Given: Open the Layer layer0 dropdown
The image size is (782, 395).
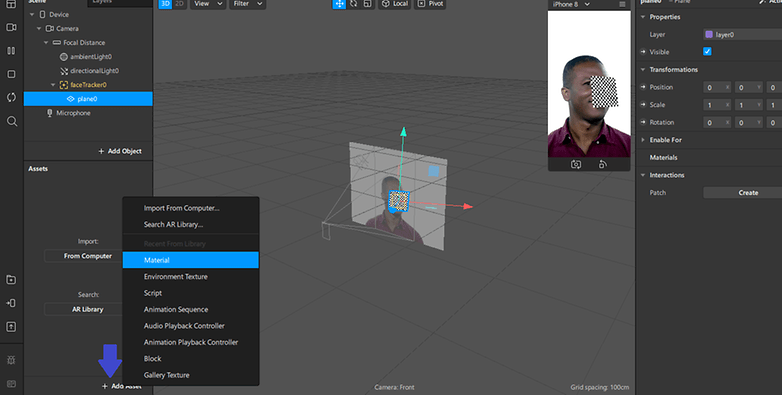Looking at the screenshot, I should click(743, 34).
